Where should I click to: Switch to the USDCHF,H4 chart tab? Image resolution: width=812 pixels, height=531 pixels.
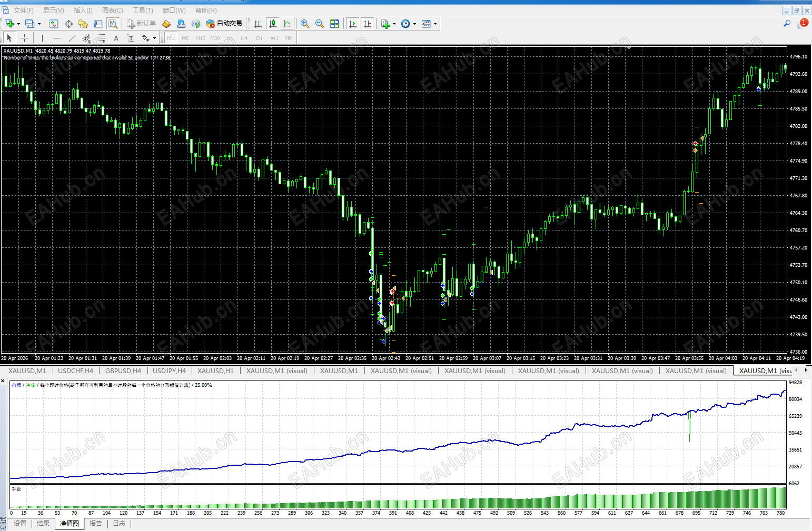pyautogui.click(x=75, y=370)
